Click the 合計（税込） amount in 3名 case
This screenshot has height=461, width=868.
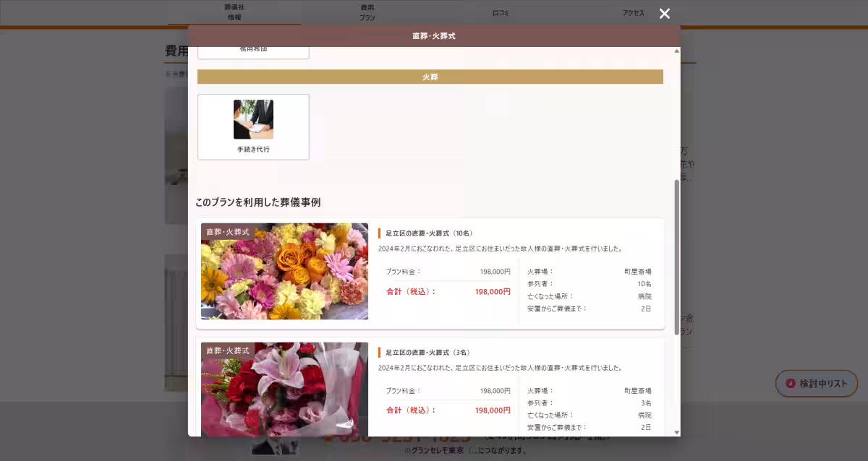[x=493, y=410]
